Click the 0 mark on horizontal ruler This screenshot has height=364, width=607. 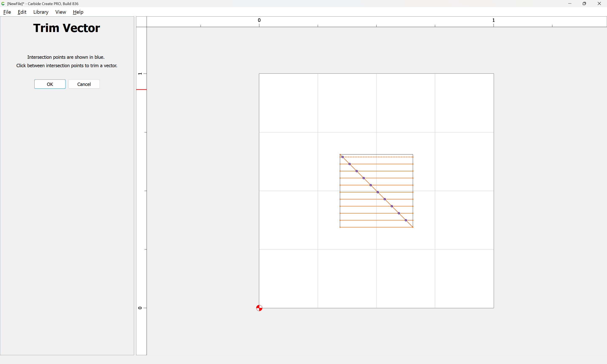pos(259,20)
